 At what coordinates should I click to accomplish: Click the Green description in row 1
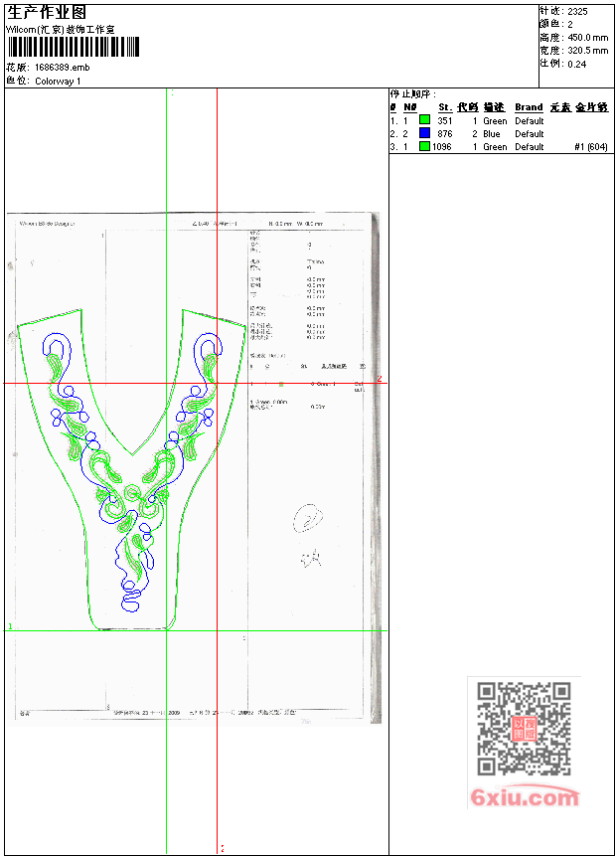pos(495,120)
